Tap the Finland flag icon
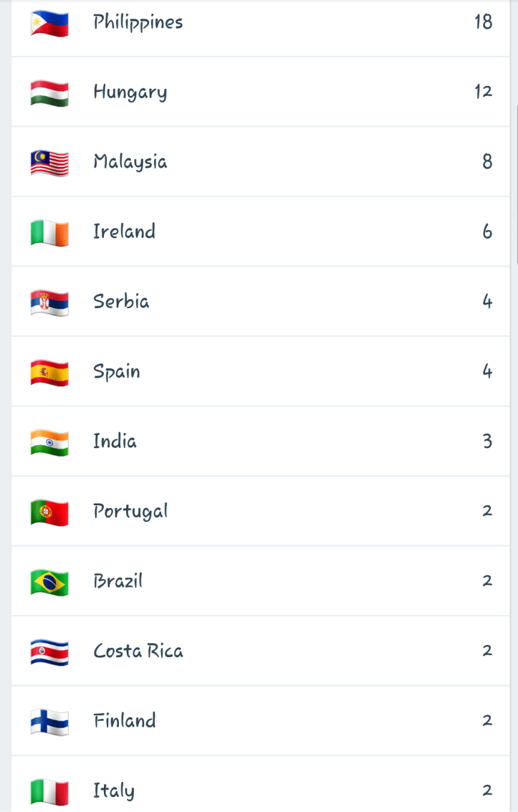Screen dimensions: 518x812 click(49, 722)
